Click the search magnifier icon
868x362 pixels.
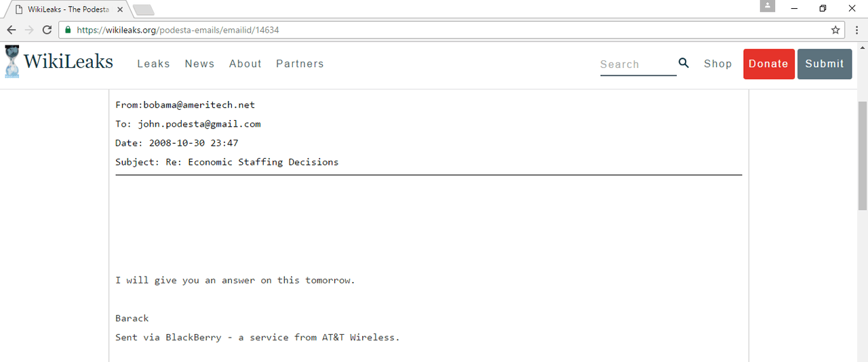684,63
